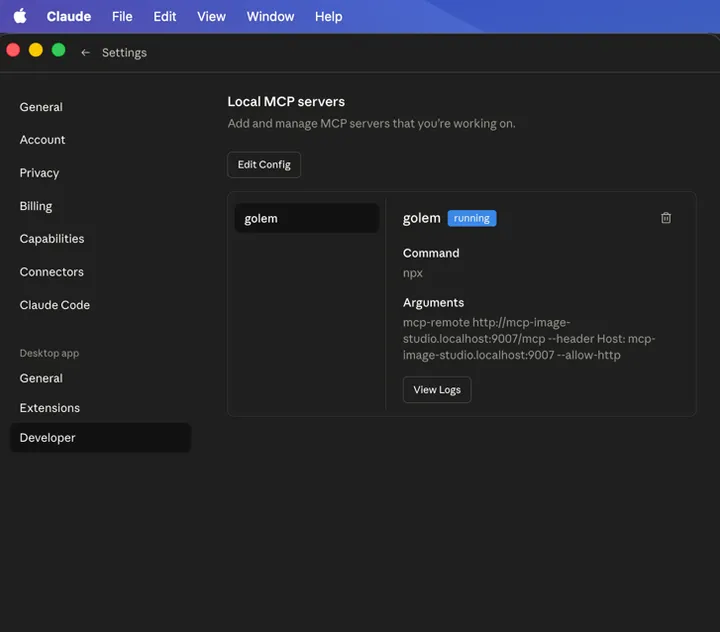Screen dimensions: 720x632
Task: Open Connectors settings
Action: point(51,272)
